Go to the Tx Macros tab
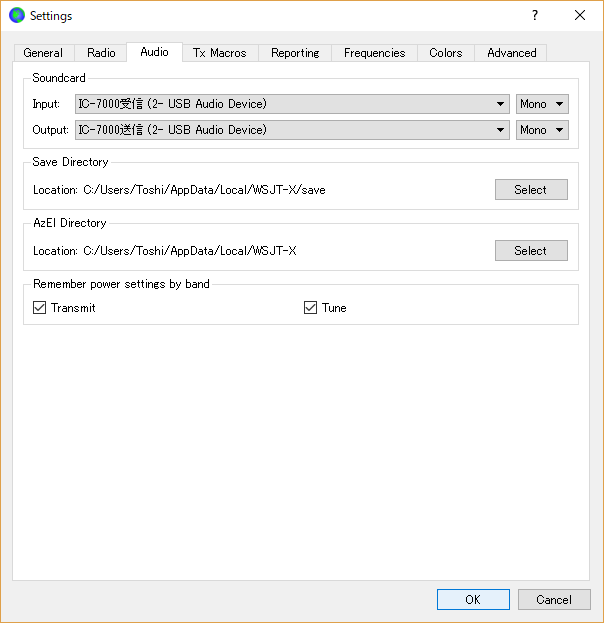 (x=220, y=53)
